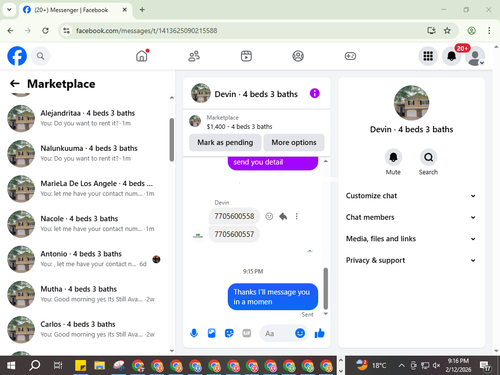Click the conversation list scrollbar
Screen dimensions: 500x375
click(x=172, y=140)
